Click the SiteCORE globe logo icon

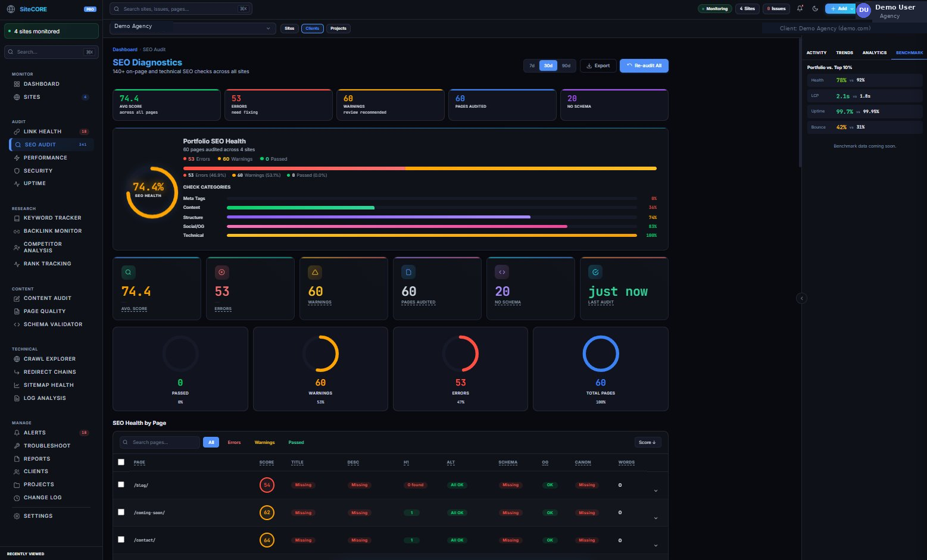point(11,9)
